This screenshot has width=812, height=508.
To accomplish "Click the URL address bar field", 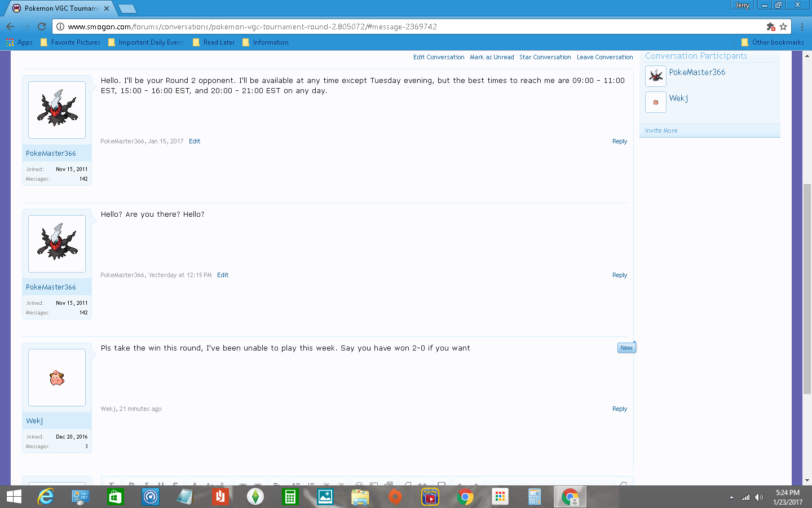I will click(395, 27).
